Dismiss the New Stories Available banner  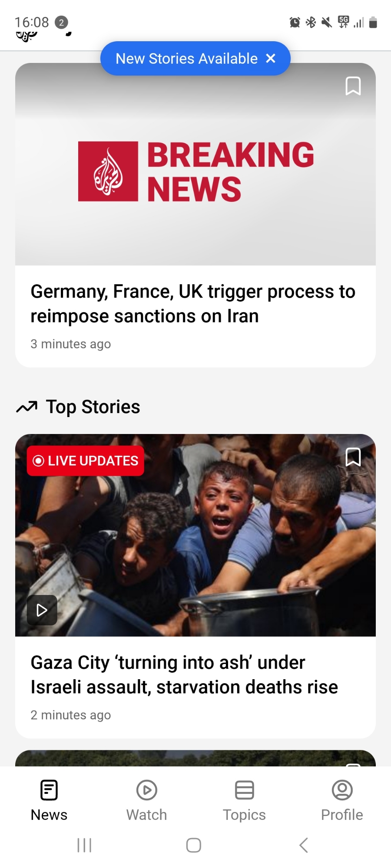pyautogui.click(x=271, y=58)
